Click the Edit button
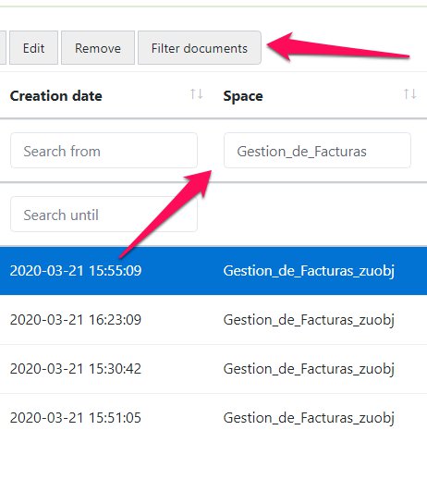 [x=34, y=48]
